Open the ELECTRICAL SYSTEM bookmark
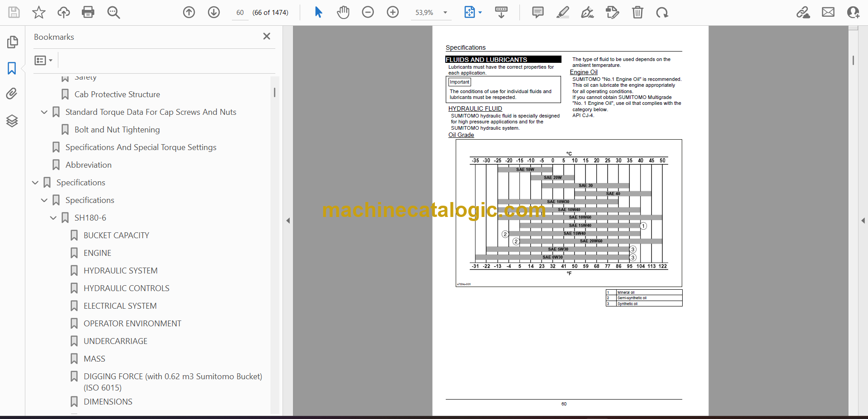868x419 pixels. point(120,306)
